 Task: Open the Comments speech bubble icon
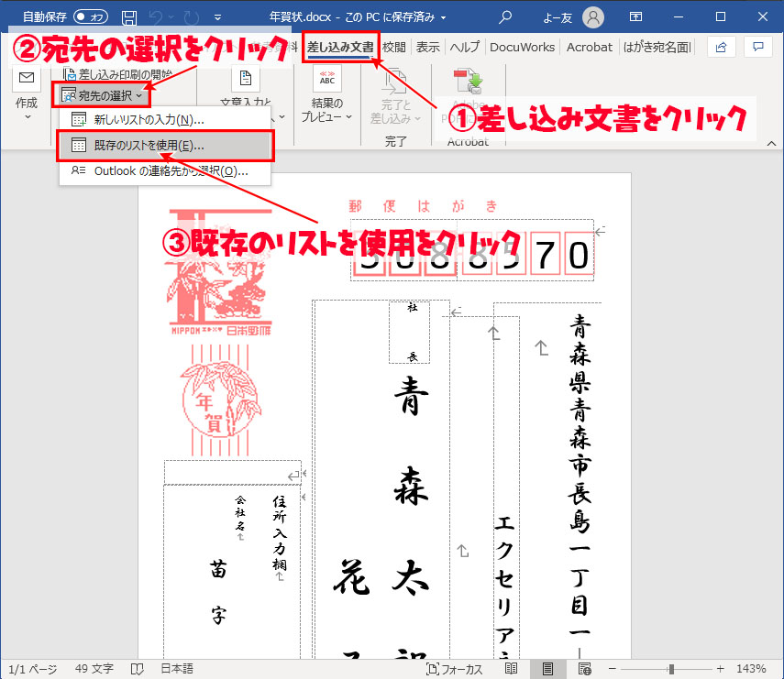tap(758, 47)
